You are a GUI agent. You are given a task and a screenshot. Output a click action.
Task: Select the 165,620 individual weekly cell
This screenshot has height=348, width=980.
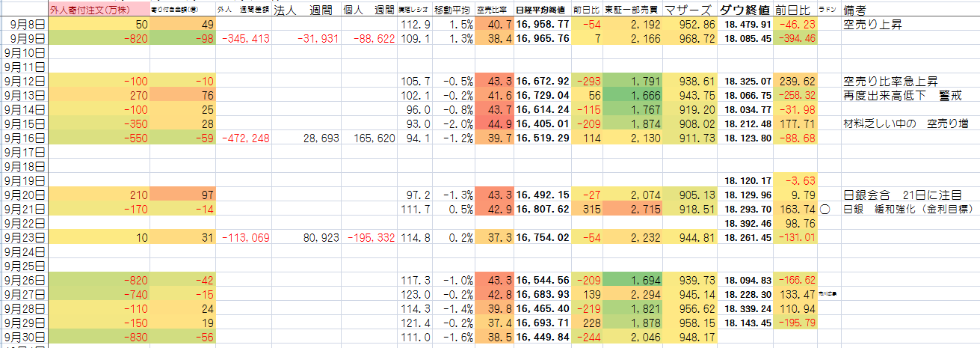click(369, 138)
